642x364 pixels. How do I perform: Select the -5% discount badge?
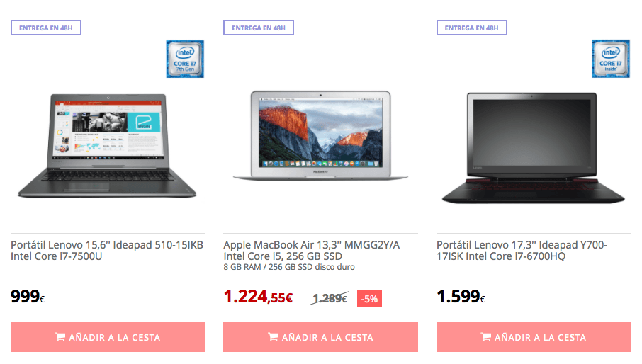pos(369,299)
